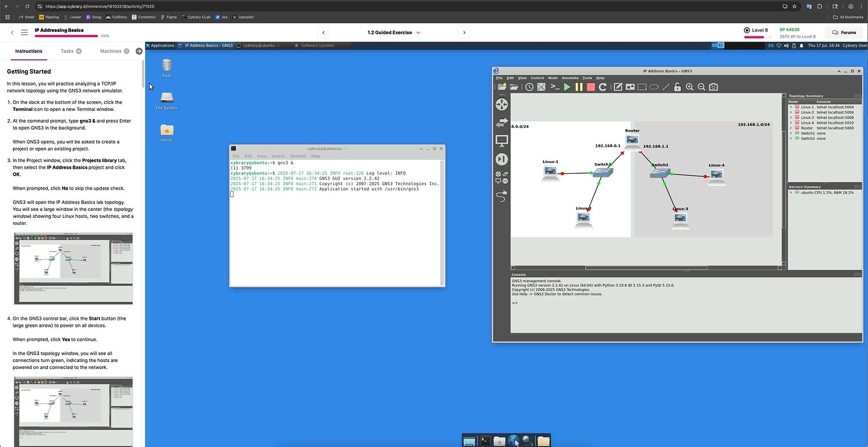
Task: Expand Linux-1 node in Topology Summary
Action: [x=791, y=107]
